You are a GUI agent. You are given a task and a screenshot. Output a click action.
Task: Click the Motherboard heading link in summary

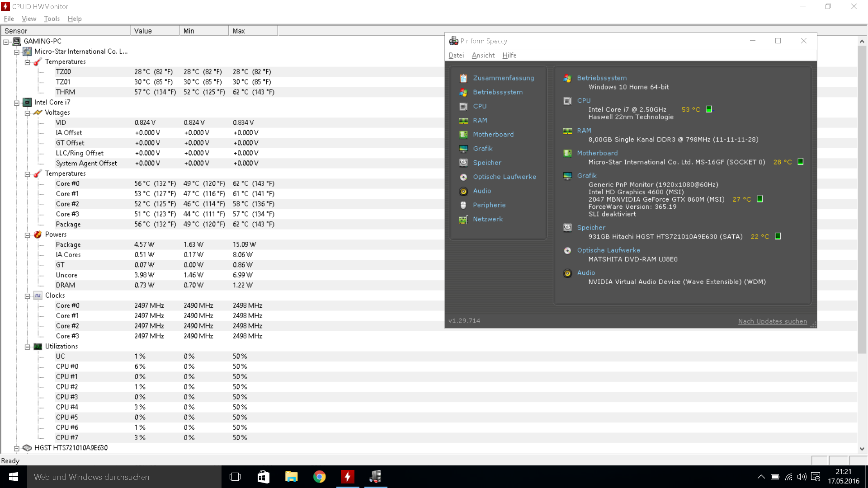597,153
